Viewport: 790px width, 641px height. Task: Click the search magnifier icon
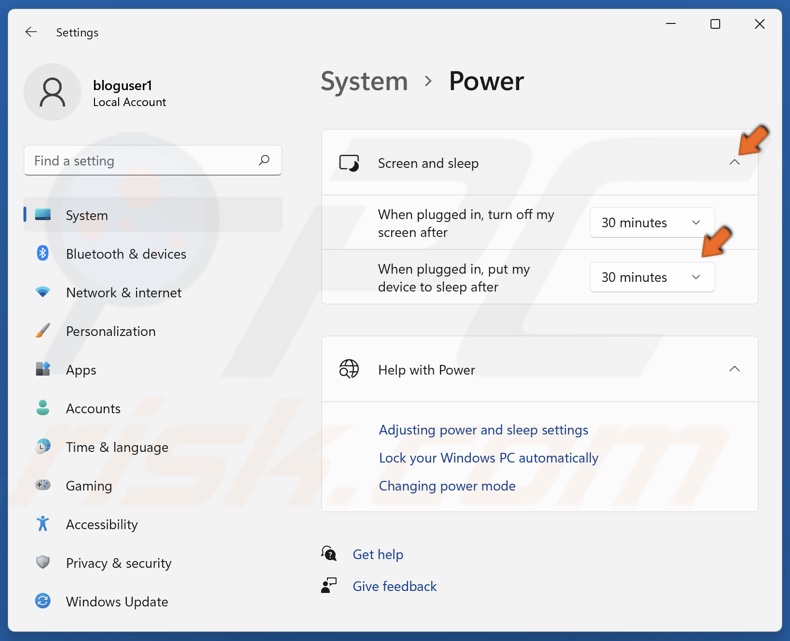coord(264,160)
